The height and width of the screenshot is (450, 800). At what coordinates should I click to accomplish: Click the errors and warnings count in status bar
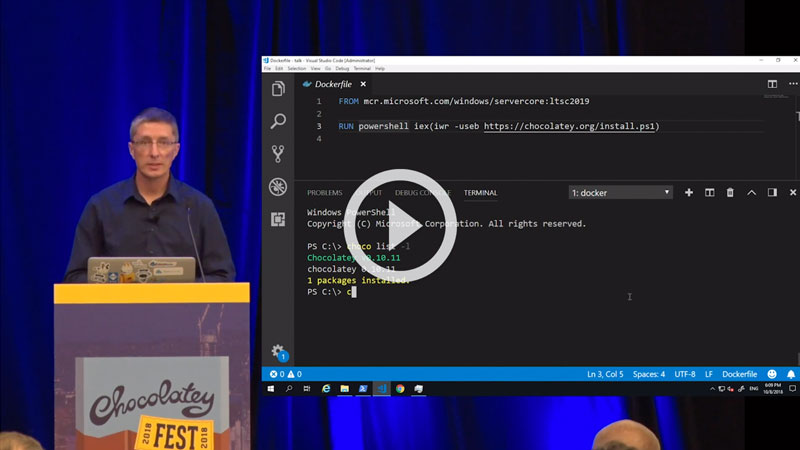tap(286, 374)
